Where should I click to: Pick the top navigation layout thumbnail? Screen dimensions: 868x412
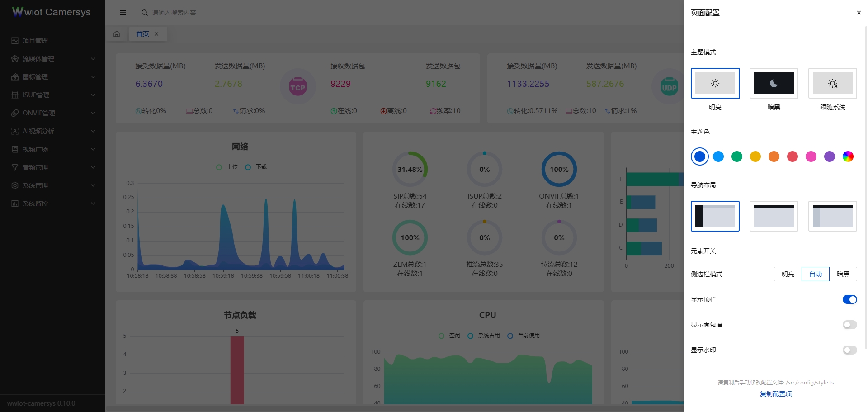point(774,216)
